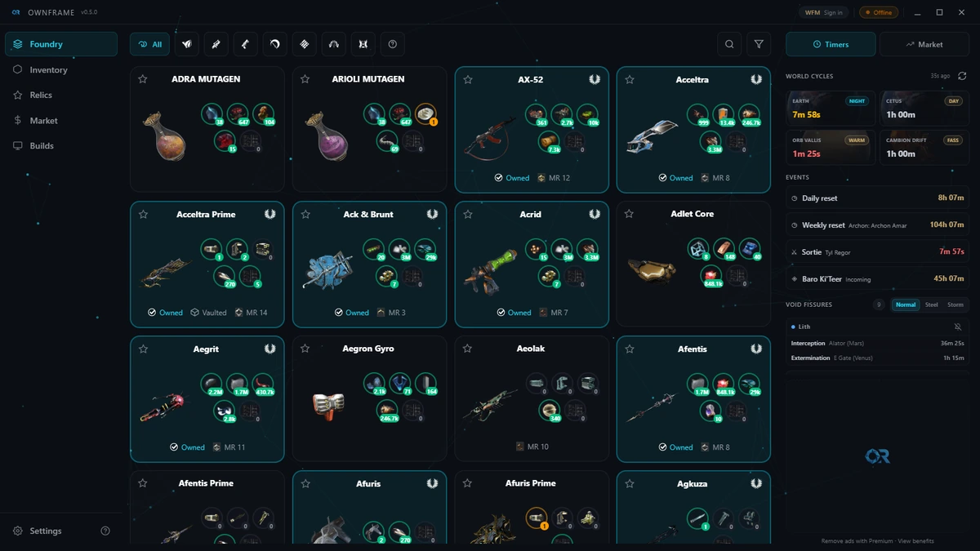Open the Orb Vallis warm cycle card
This screenshot has height=551, width=980.
click(831, 148)
